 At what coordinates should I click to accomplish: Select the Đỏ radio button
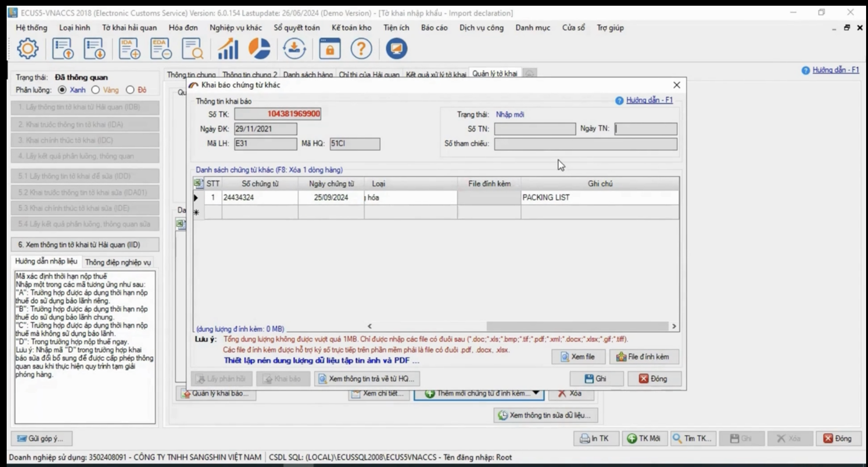(130, 90)
